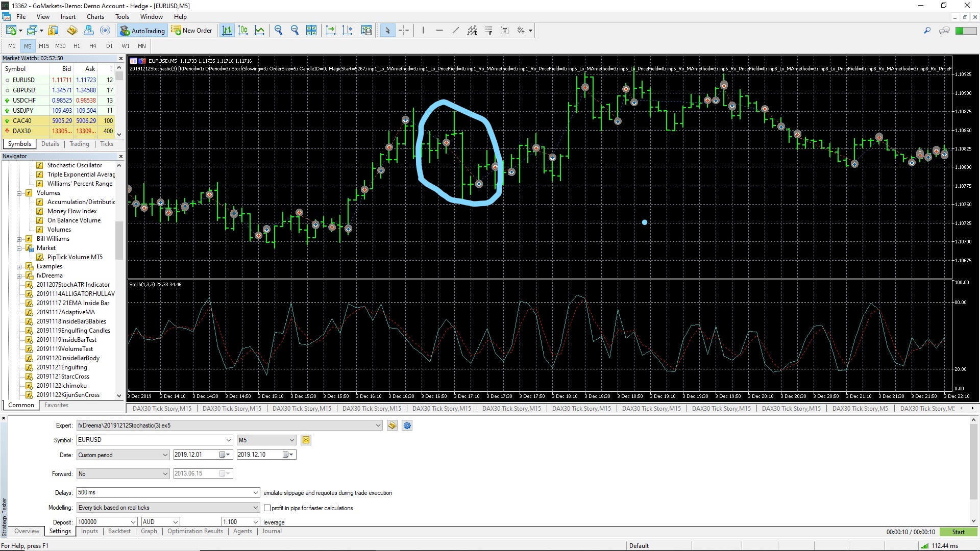Viewport: 980px width, 551px height.
Task: Click the save chart picture icon
Action: coord(366,31)
